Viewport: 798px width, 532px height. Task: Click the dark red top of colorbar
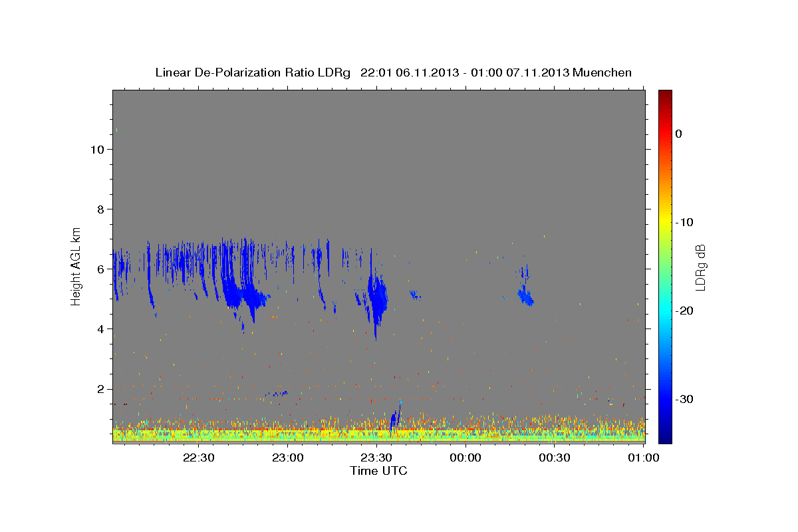click(x=665, y=97)
